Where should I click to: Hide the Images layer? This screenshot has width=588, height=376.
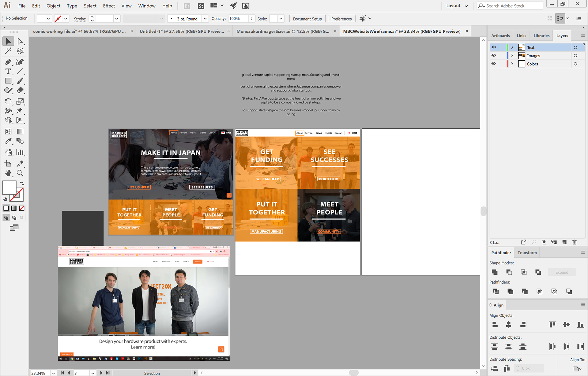pos(494,55)
